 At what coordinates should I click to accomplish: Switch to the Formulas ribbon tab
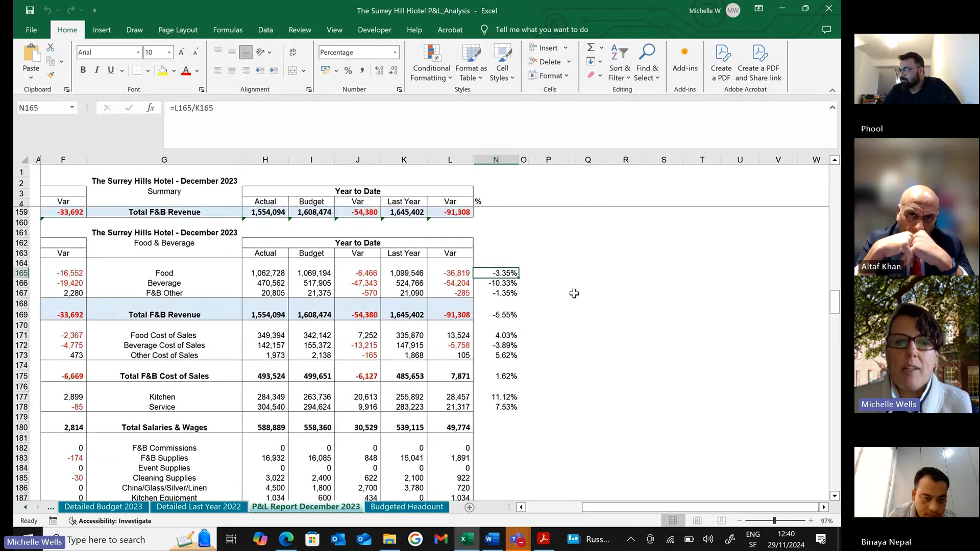(x=228, y=30)
